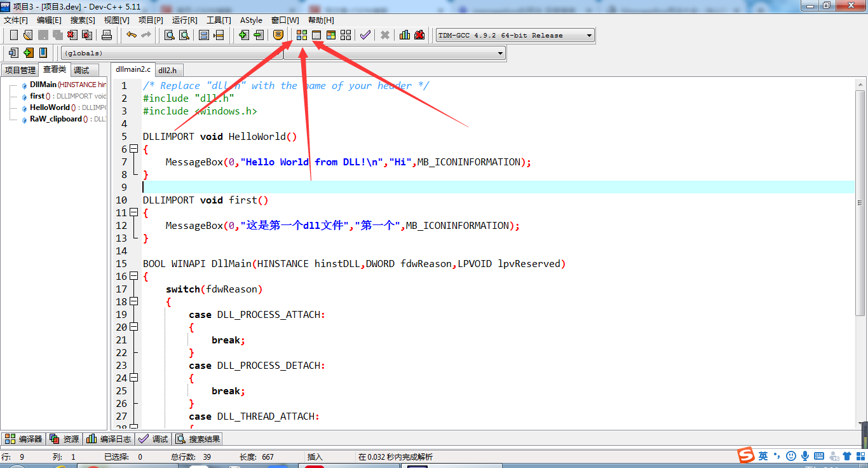Viewport: 868px width, 468px height.
Task: Click the Sogou skin shirt icon
Action: (x=847, y=456)
